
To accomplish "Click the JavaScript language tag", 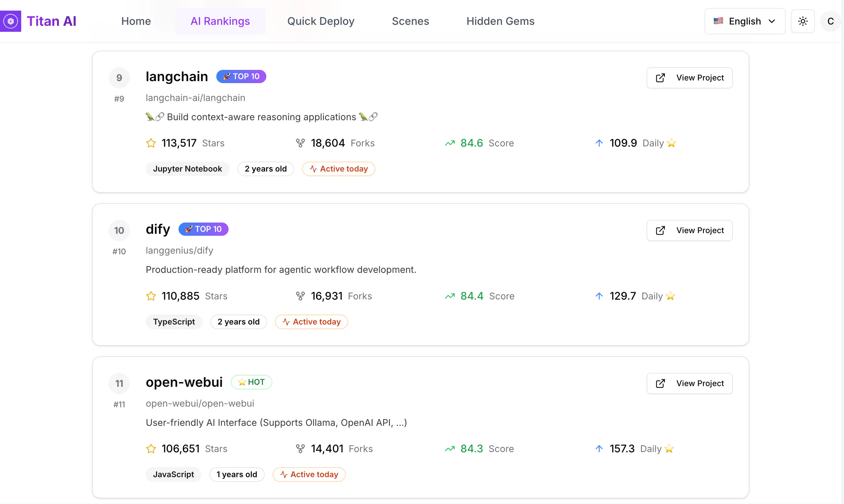I will (x=174, y=475).
